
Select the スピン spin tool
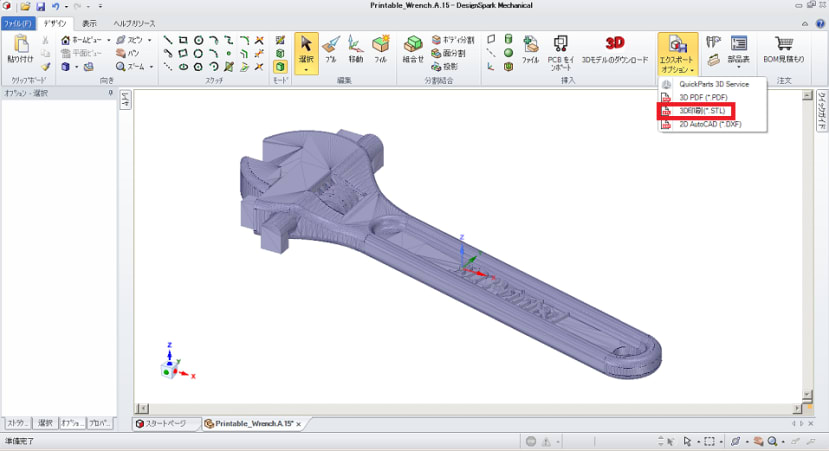(x=130, y=40)
